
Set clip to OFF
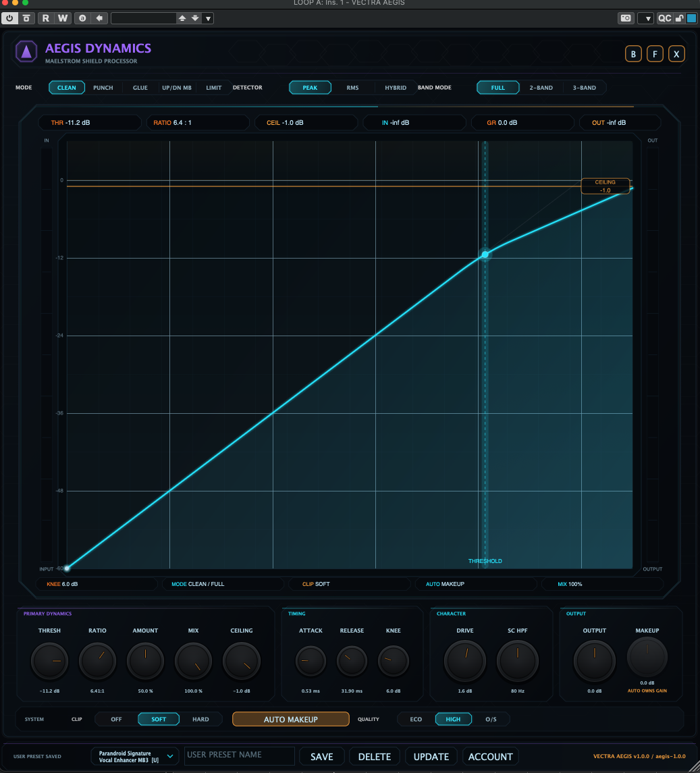116,719
